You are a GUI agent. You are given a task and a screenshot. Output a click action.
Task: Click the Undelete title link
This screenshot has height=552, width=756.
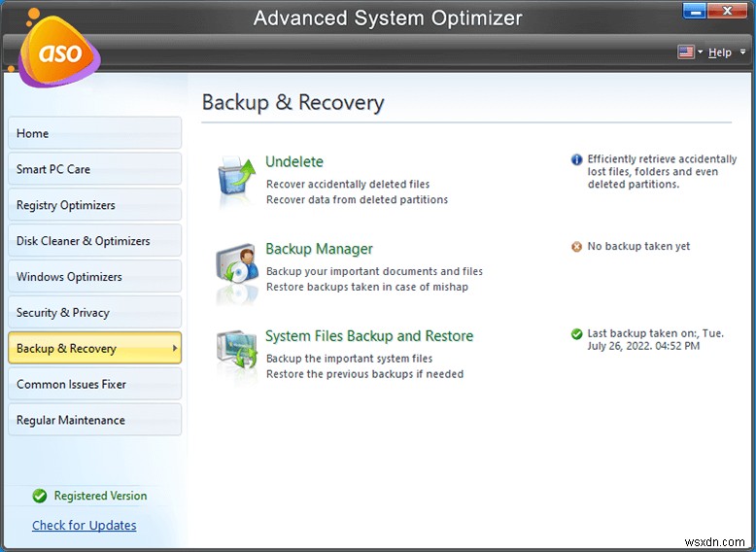294,161
